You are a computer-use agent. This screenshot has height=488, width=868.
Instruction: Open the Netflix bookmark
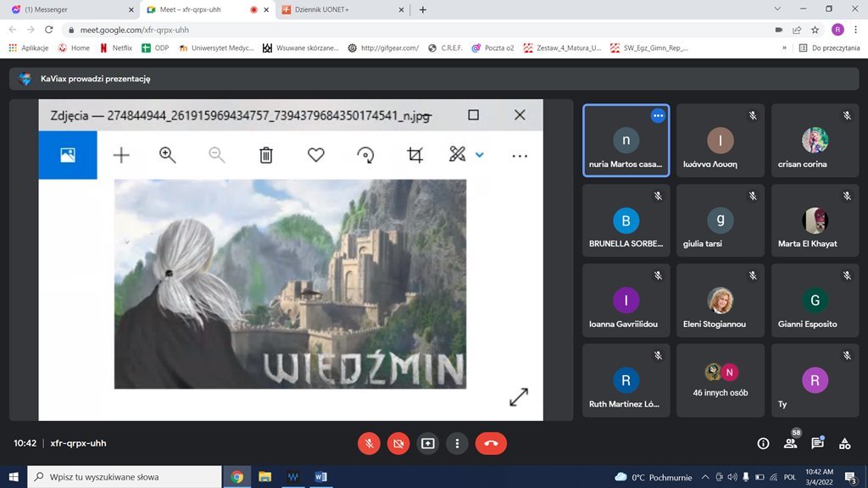tap(115, 48)
